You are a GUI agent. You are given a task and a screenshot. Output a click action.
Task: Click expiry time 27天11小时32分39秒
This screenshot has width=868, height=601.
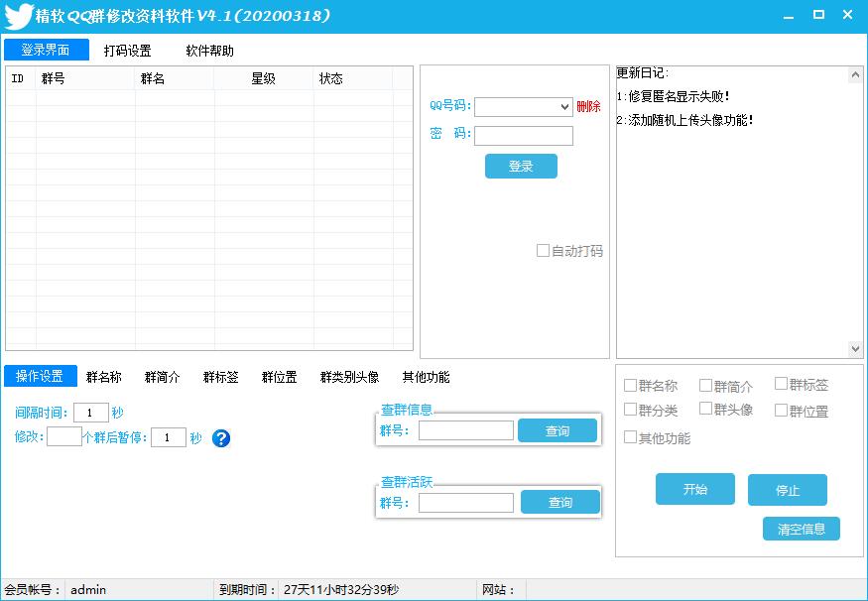pyautogui.click(x=341, y=590)
